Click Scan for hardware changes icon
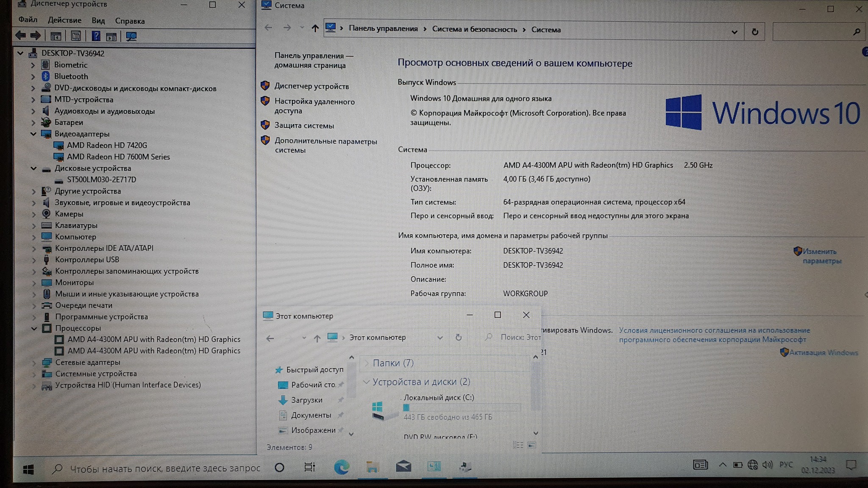The width and height of the screenshot is (868, 488). [x=131, y=36]
